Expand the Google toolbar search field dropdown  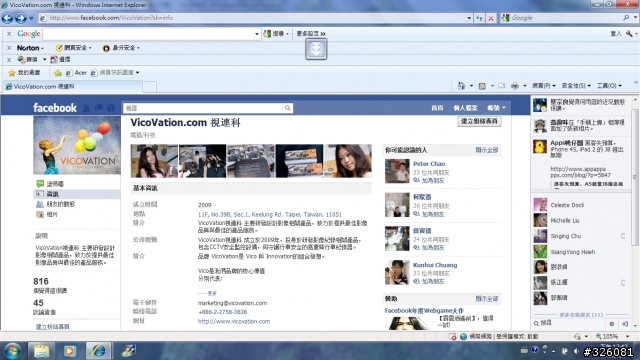[x=257, y=34]
